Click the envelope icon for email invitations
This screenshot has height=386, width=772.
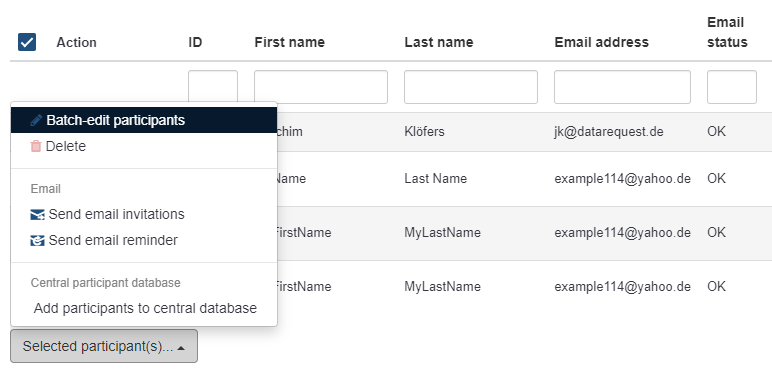pos(37,215)
